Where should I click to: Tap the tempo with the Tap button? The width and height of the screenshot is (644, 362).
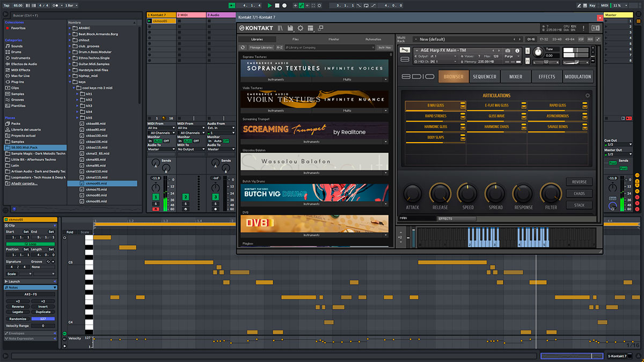6,5
